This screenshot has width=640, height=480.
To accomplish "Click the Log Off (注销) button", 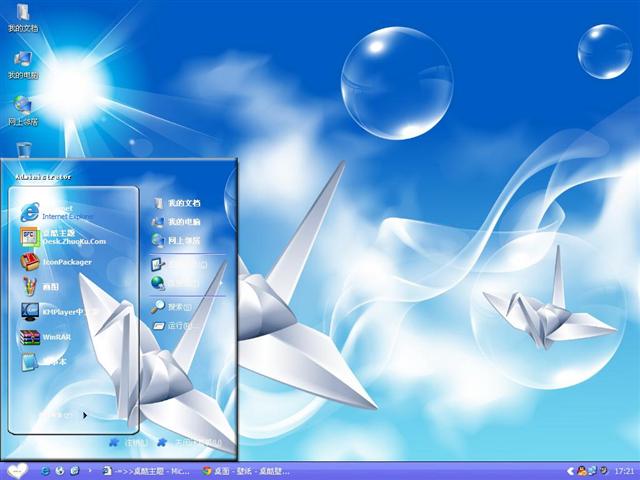I will (x=128, y=442).
